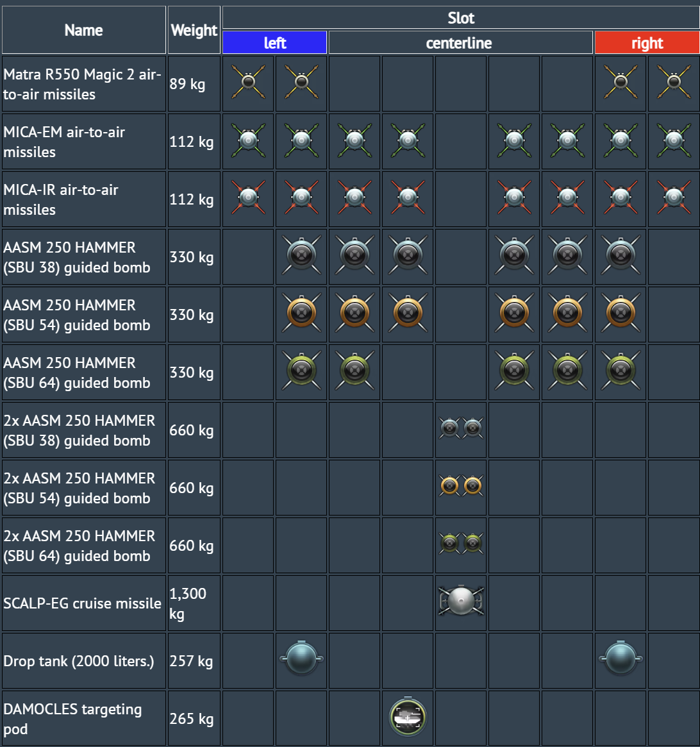Click single SBU 64 green bomb in right column
Image resolution: width=700 pixels, height=747 pixels.
click(621, 370)
